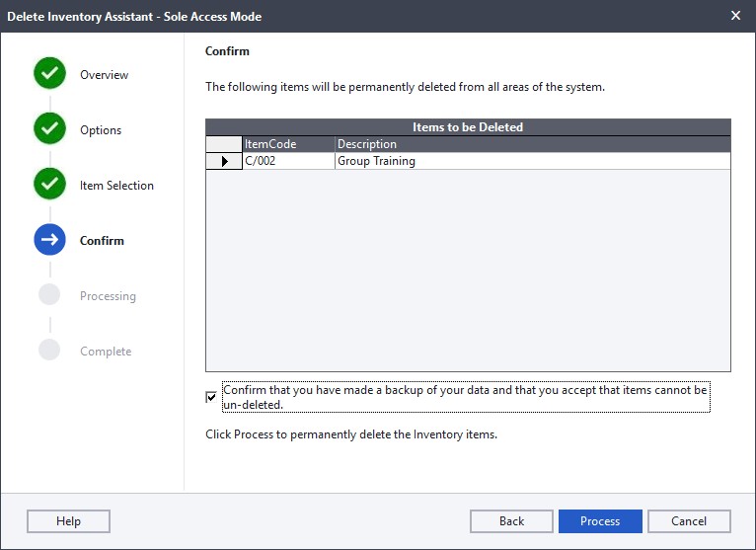Close the Delete Inventory Assistant window
The width and height of the screenshot is (756, 550).
[x=735, y=16]
